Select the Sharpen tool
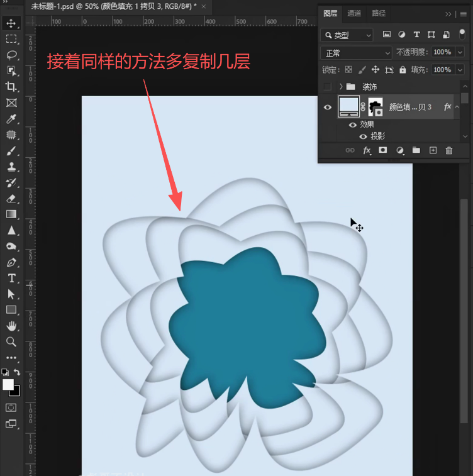This screenshot has height=476, width=473. coord(11,230)
